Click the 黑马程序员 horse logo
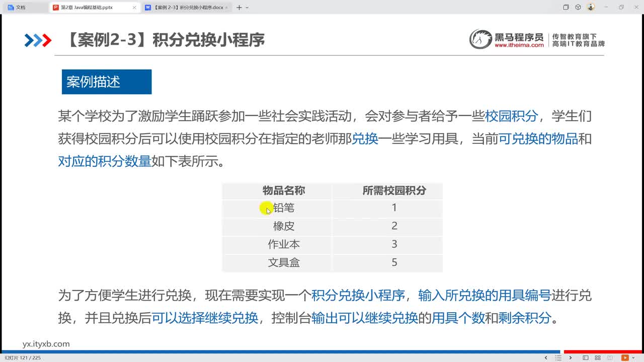 [480, 39]
